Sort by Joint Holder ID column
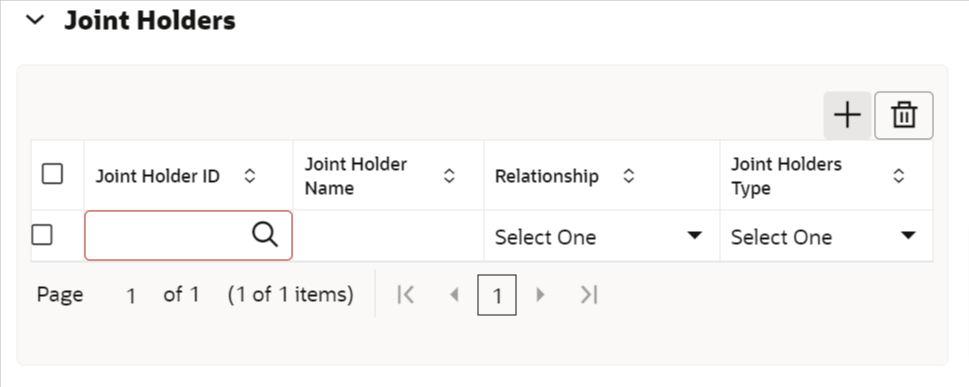 click(249, 176)
